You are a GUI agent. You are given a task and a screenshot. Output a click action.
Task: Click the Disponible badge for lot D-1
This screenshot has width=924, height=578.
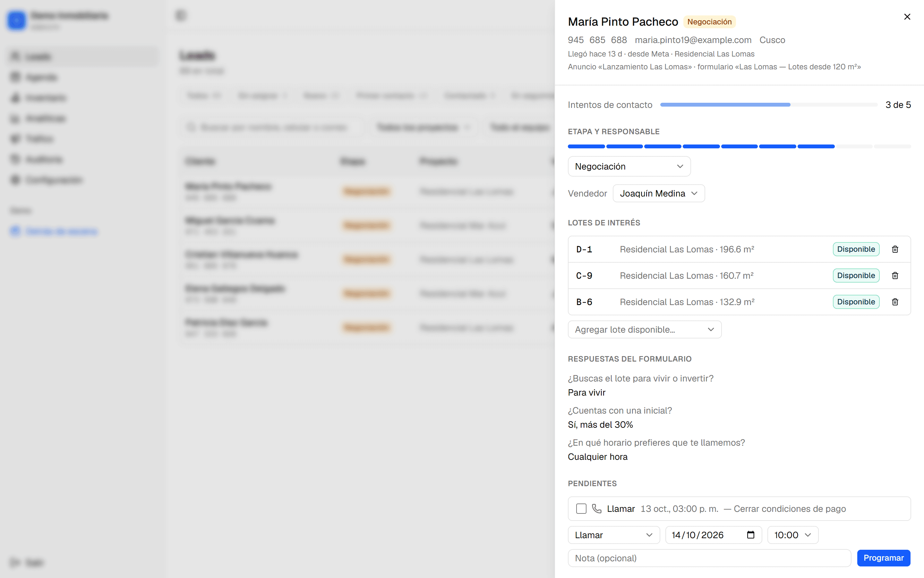click(856, 249)
